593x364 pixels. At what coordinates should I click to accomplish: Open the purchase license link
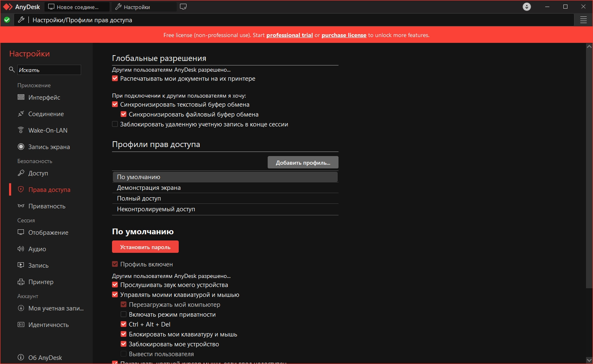tap(344, 35)
